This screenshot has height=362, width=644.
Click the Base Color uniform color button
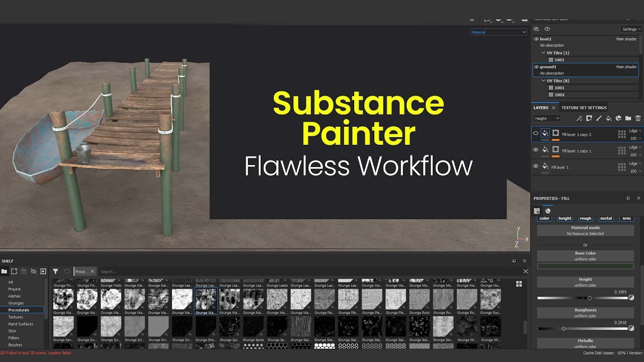586,256
